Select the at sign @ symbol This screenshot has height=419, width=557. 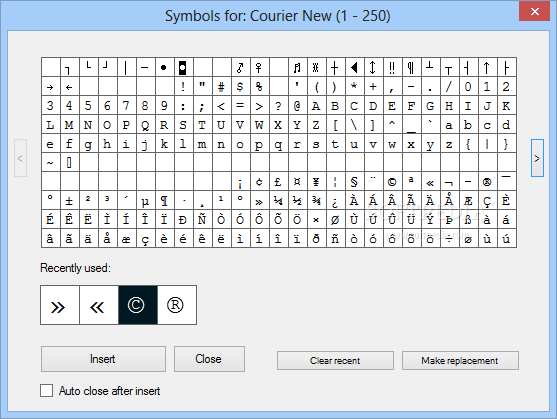(297, 106)
